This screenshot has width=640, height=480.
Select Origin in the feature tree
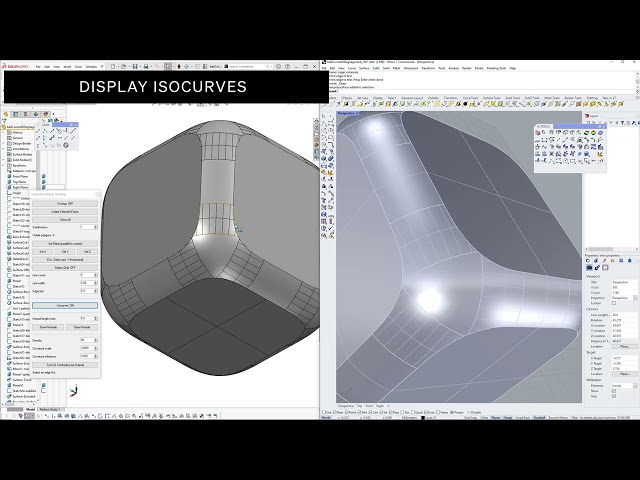click(16, 193)
